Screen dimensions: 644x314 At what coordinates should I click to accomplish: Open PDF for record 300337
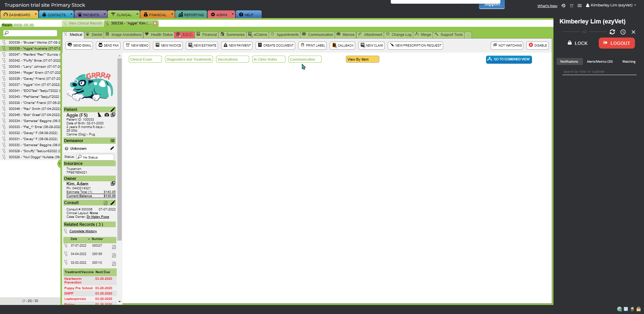(x=114, y=247)
